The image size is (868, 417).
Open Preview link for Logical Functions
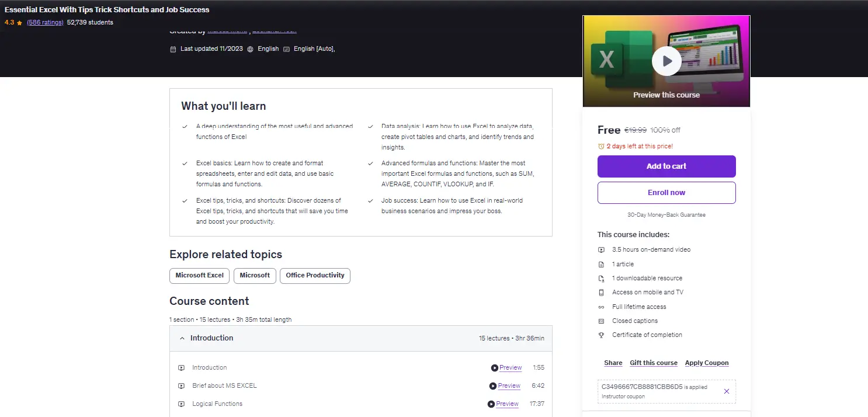click(x=508, y=404)
